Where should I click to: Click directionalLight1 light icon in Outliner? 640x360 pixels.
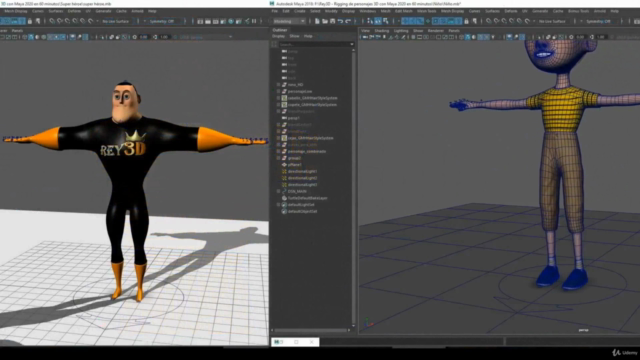tap(284, 171)
